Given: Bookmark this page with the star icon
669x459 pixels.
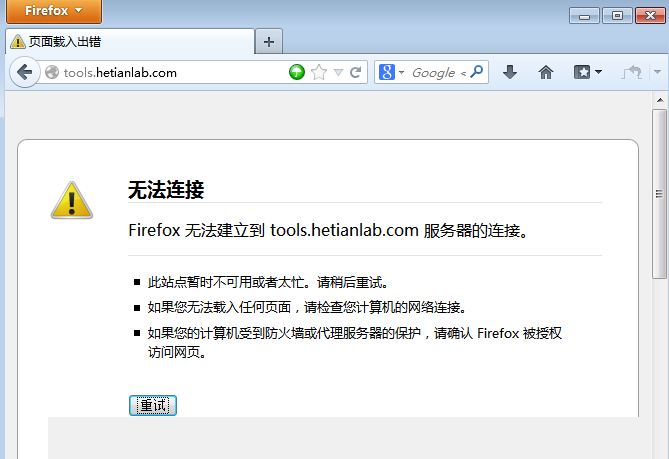Looking at the screenshot, I should click(319, 72).
